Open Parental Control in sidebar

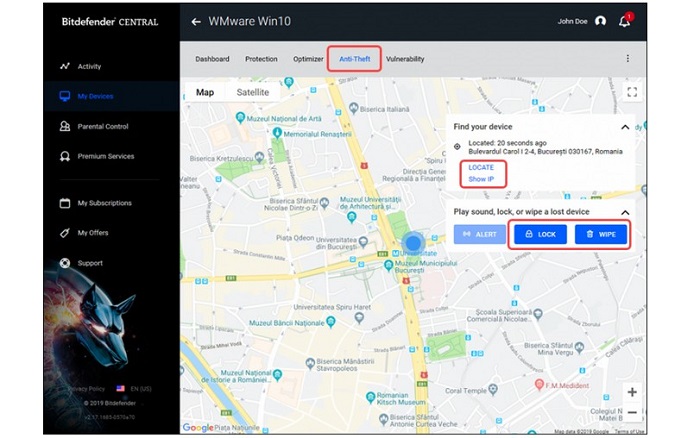[103, 127]
